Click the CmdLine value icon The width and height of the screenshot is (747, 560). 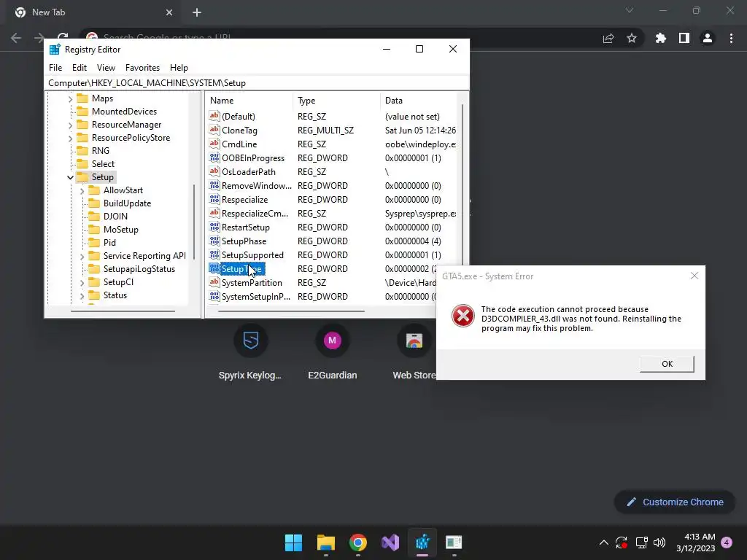pos(214,144)
